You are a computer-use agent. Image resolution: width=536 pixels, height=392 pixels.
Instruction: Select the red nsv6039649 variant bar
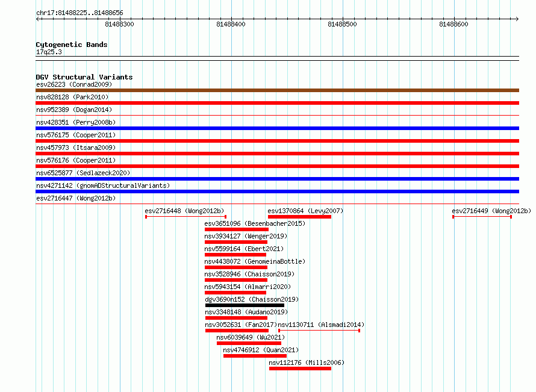249,343
